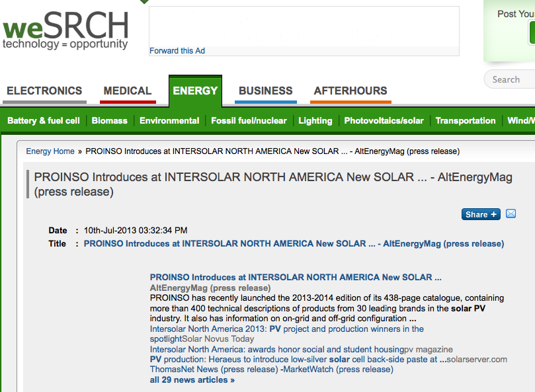Open the Business tab

pyautogui.click(x=265, y=91)
